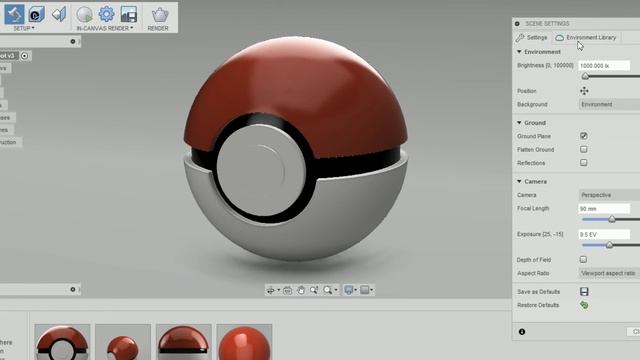Switch to the Environment Library tab
Viewport: 640px width, 360px height.
click(586, 38)
